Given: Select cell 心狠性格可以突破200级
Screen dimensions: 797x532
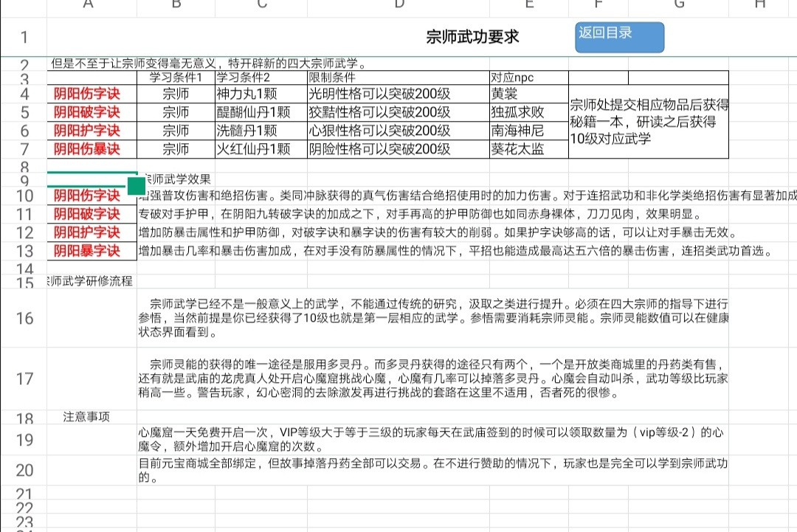Looking at the screenshot, I should 398,131.
